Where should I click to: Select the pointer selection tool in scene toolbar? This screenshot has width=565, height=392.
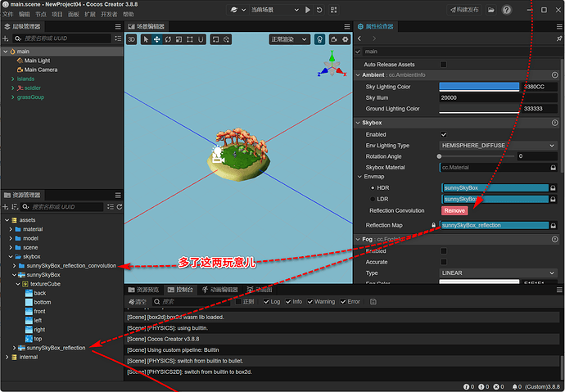[x=146, y=39]
